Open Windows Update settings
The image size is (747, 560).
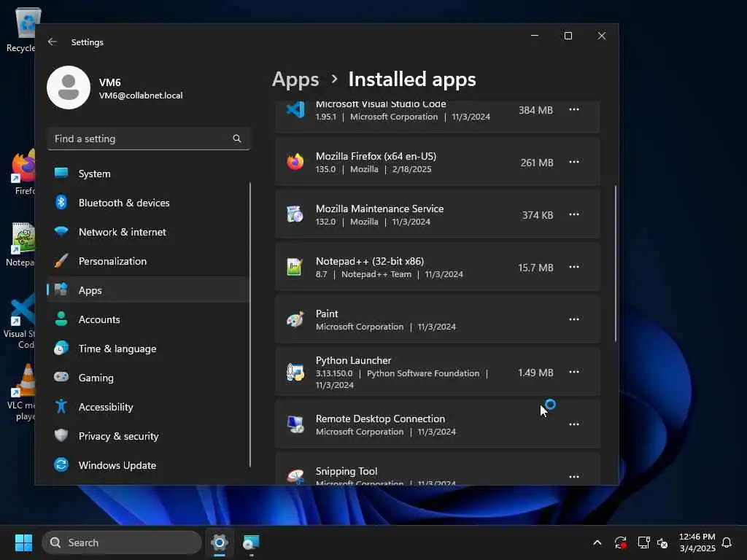pyautogui.click(x=149, y=465)
